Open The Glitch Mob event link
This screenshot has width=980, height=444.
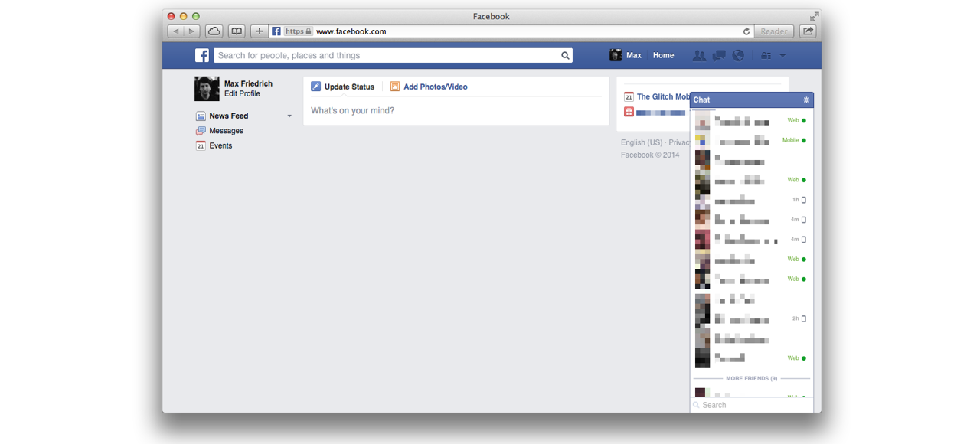[663, 96]
